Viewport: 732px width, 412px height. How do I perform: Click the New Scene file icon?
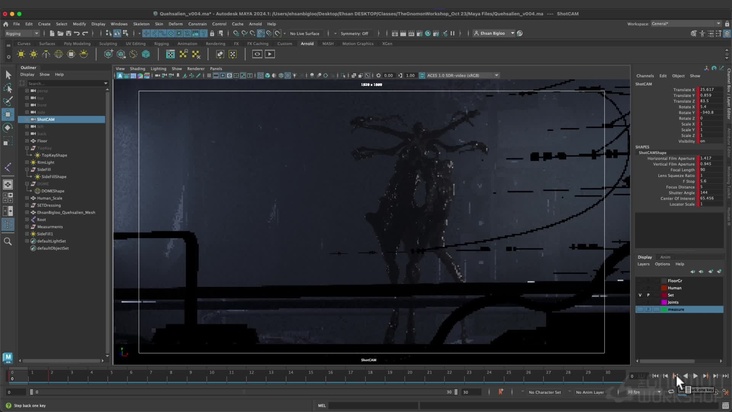[52, 33]
